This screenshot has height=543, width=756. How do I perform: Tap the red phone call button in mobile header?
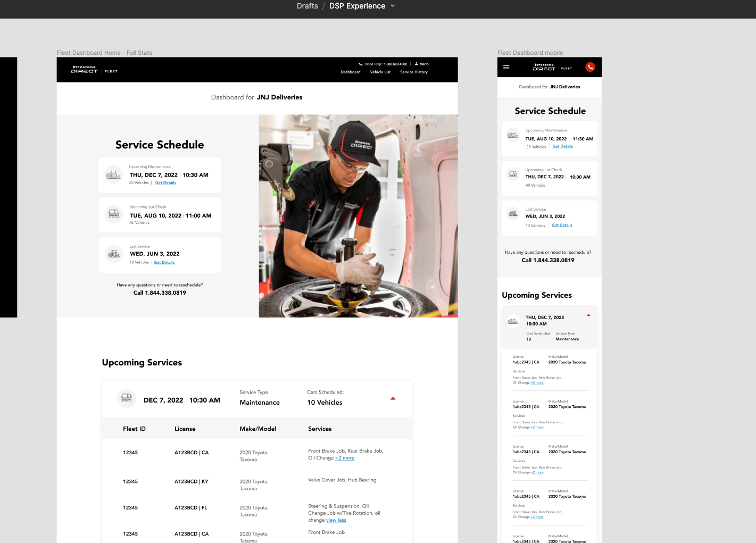(590, 67)
